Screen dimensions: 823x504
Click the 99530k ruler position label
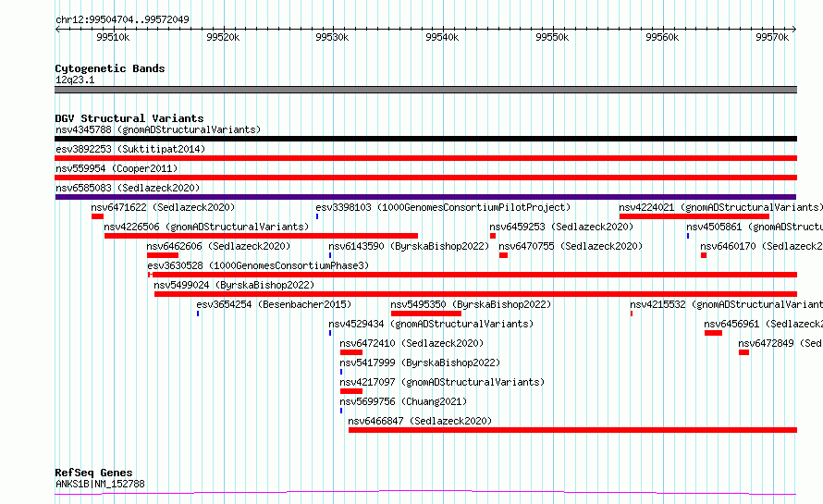click(332, 37)
